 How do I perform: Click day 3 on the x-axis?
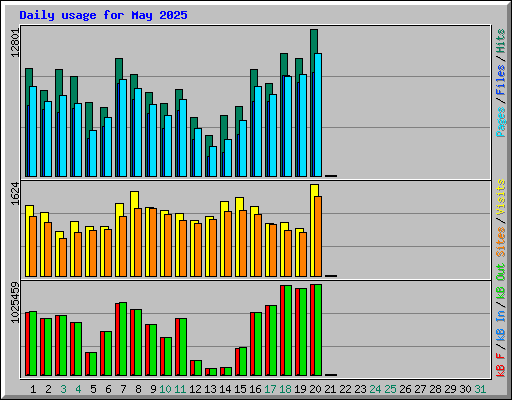[x=63, y=389]
